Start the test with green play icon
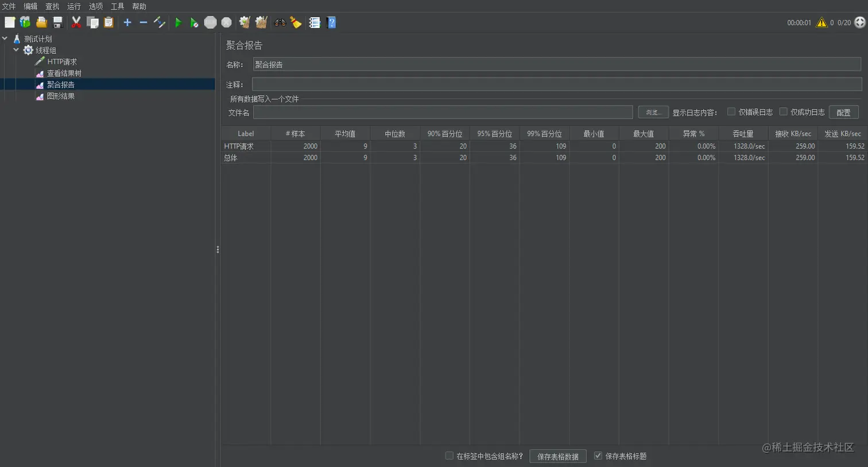This screenshot has width=868, height=467. click(178, 22)
